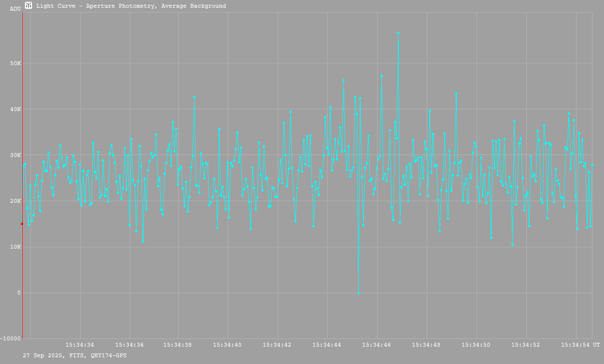604x364 pixels.
Task: Select the highest peak data point above 50K
Action: point(398,33)
